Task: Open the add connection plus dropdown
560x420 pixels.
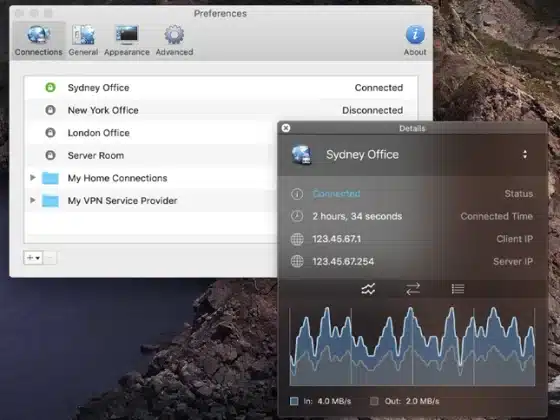Action: [33, 258]
